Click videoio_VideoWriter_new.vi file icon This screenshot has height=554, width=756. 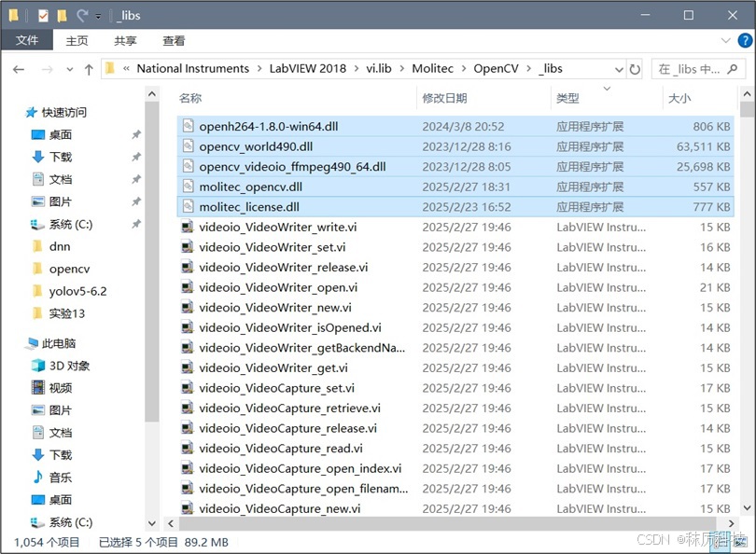(x=187, y=308)
